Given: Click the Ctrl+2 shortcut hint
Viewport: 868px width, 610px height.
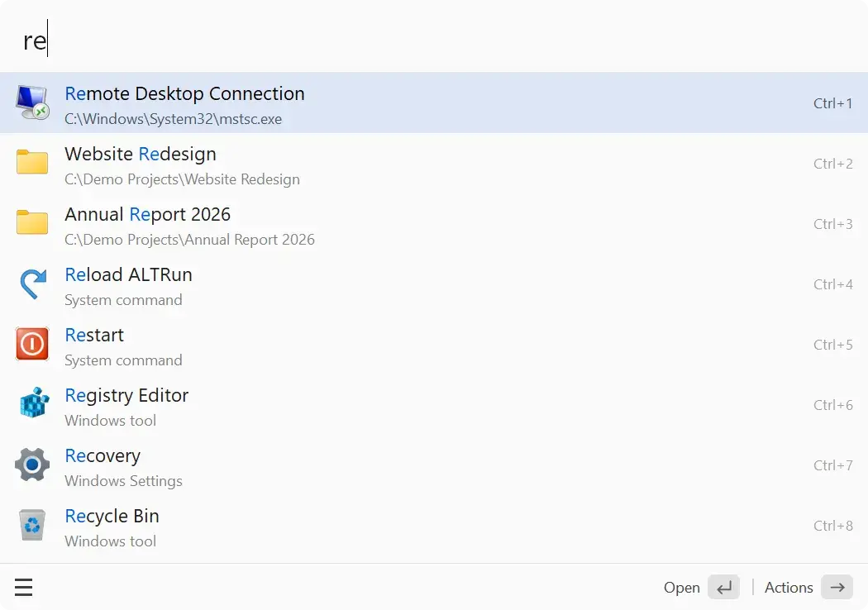Looking at the screenshot, I should (832, 164).
